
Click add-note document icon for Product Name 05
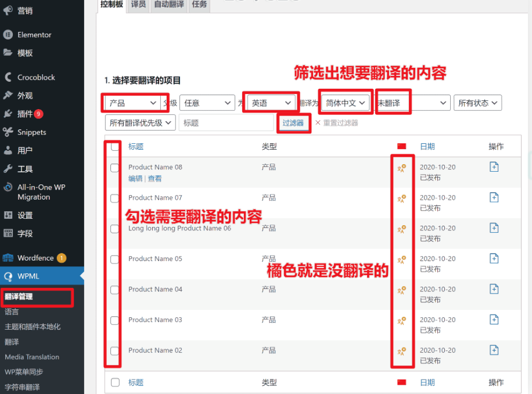tap(494, 258)
